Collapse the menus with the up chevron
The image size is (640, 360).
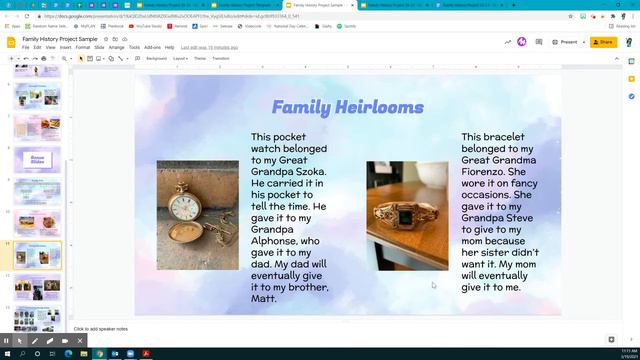pos(617,59)
